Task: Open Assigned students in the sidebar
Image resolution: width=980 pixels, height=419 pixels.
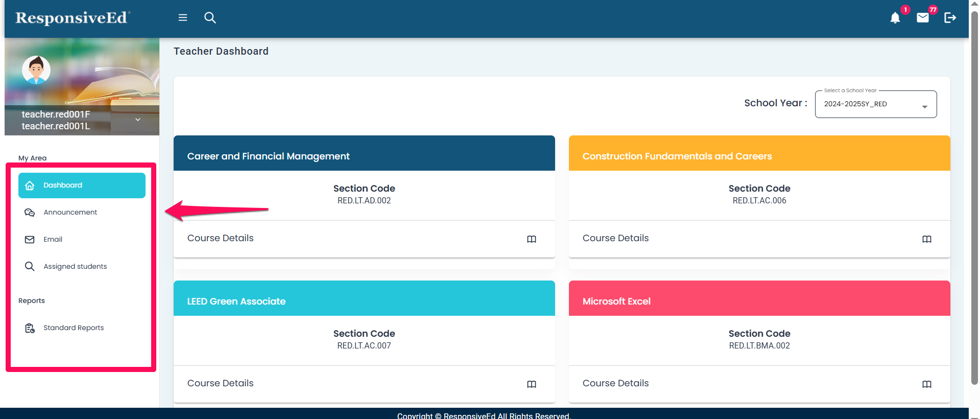Action: (x=75, y=267)
